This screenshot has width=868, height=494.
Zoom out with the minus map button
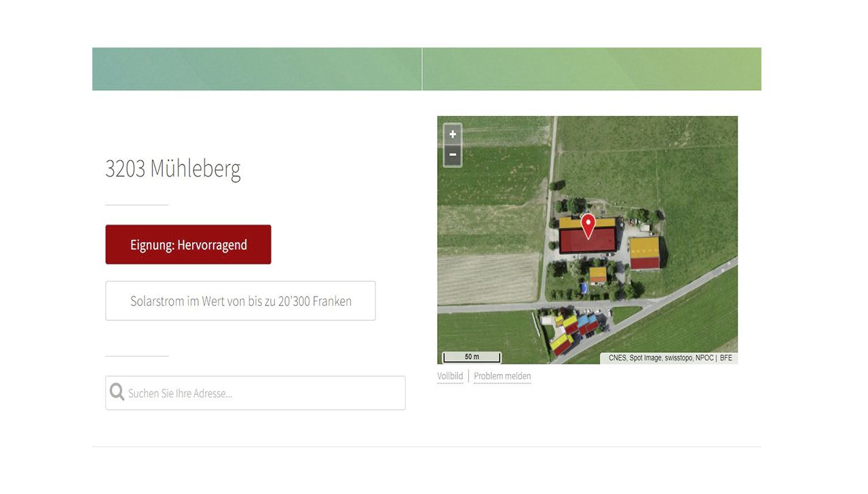(x=453, y=155)
